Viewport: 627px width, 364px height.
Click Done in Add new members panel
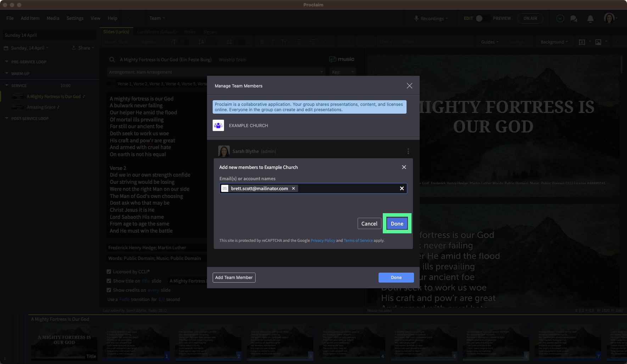397,223
